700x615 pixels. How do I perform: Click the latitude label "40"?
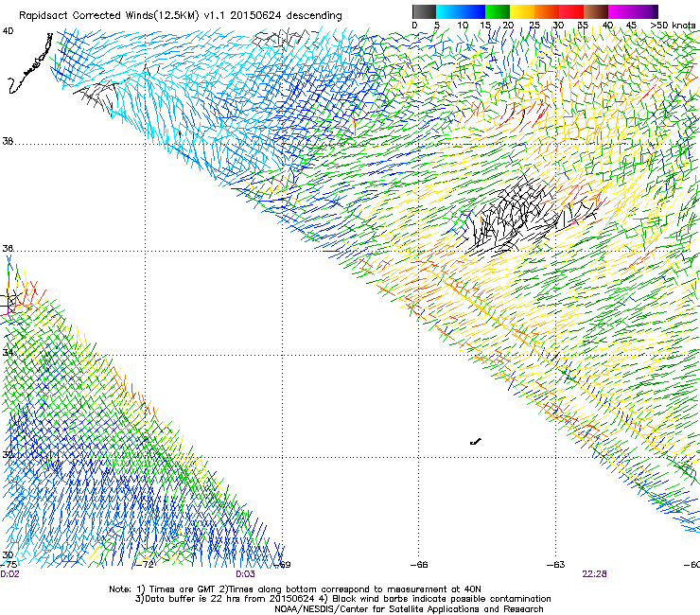8,31
